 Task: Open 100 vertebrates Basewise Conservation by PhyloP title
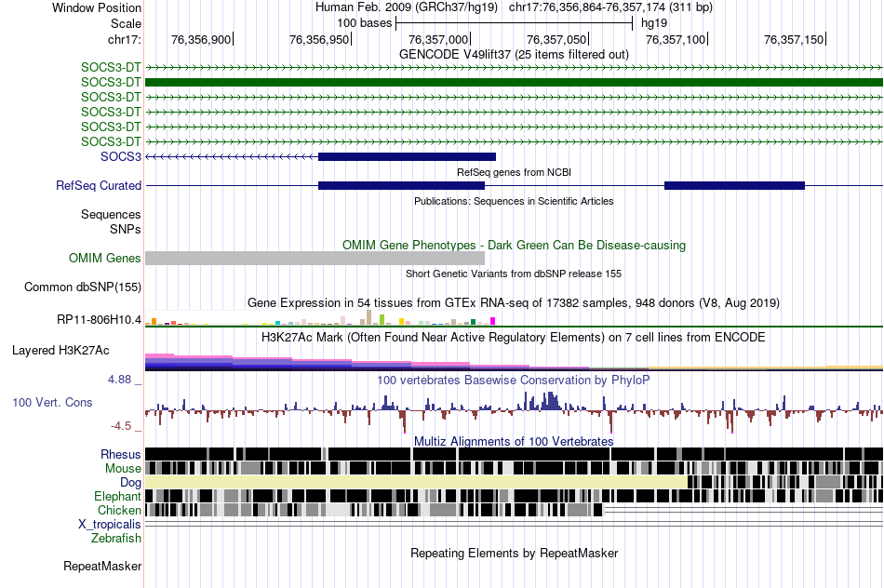click(x=514, y=380)
